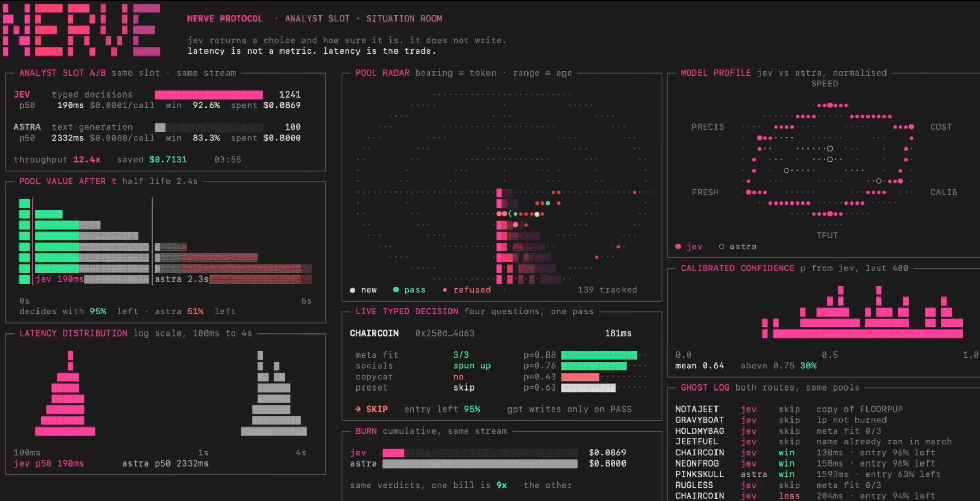Click the 'spun up' socials answer
Image resolution: width=980 pixels, height=501 pixels.
click(x=472, y=366)
